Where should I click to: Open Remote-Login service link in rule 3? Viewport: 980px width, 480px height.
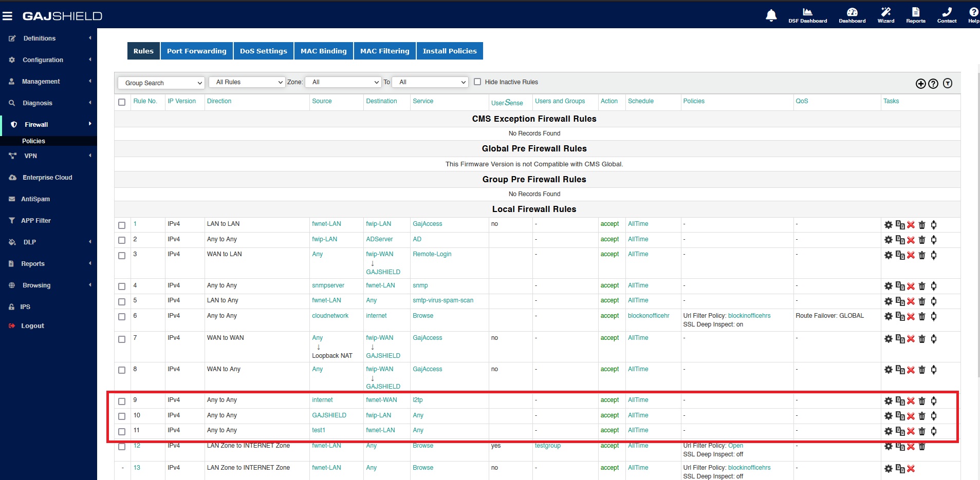pyautogui.click(x=432, y=254)
